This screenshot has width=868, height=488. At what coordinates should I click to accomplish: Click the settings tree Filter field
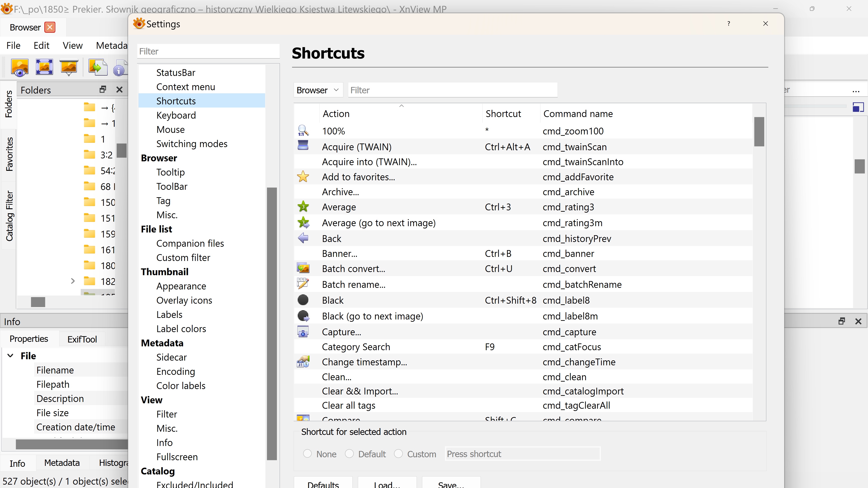(208, 51)
